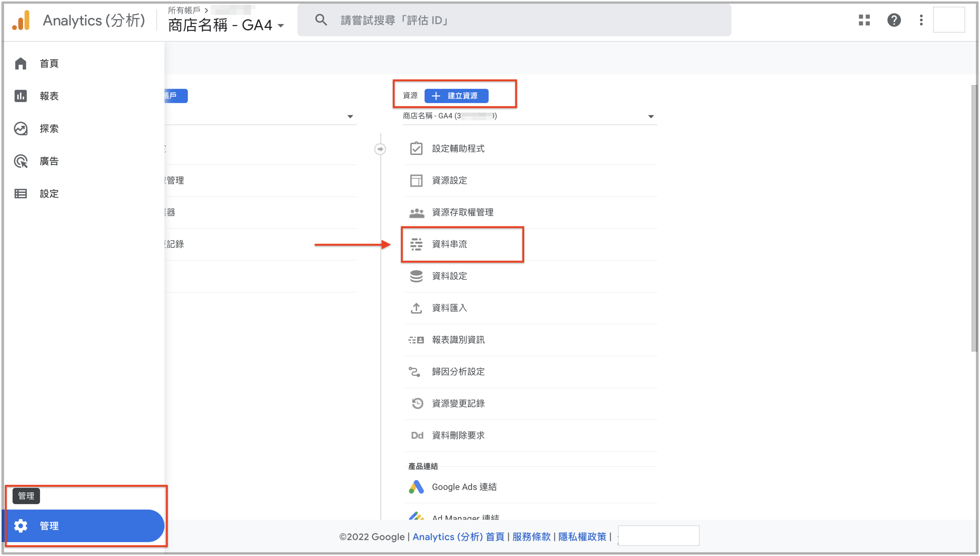Click the 資料串流 data streams icon

[x=416, y=244]
